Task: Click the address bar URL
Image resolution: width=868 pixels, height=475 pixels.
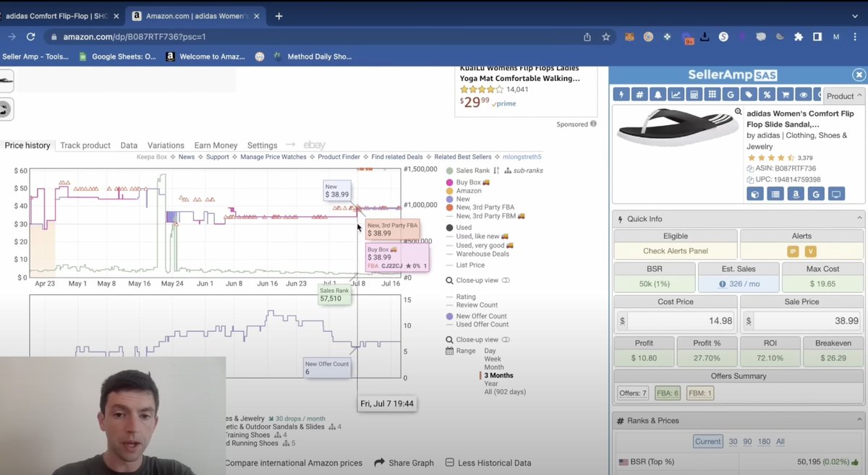Action: tap(135, 36)
